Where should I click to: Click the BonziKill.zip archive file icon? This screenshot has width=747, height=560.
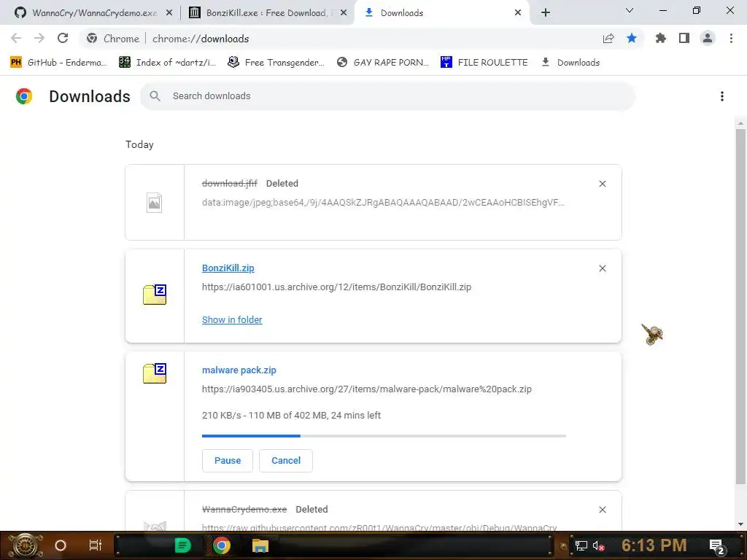(155, 295)
